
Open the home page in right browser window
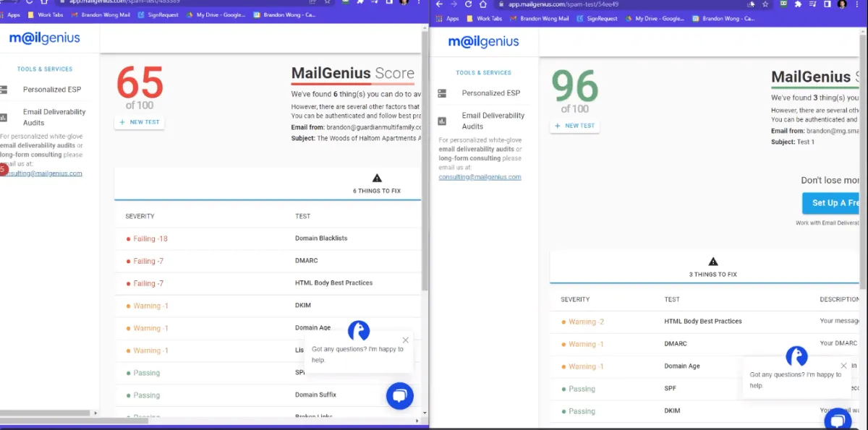[x=482, y=4]
